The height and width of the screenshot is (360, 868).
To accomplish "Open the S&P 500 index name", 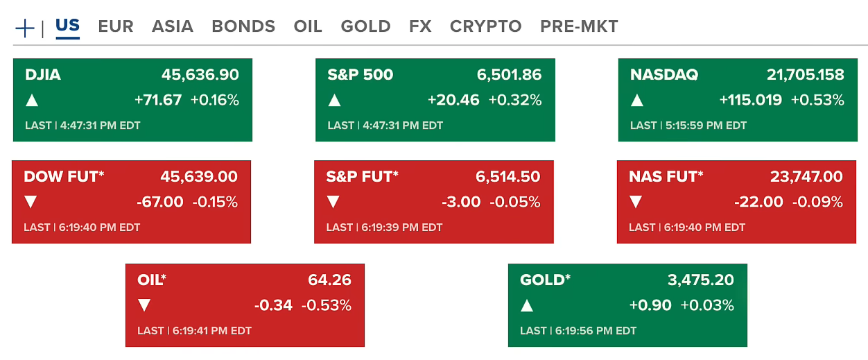I will point(360,75).
